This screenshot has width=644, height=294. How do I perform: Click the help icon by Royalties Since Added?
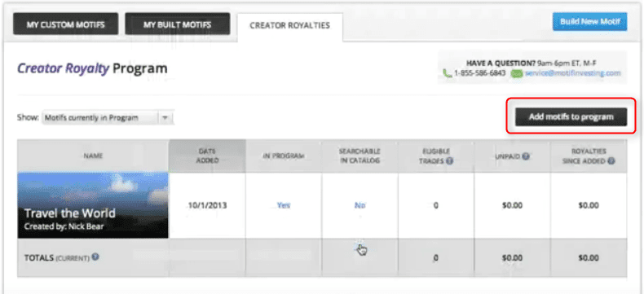click(x=611, y=161)
